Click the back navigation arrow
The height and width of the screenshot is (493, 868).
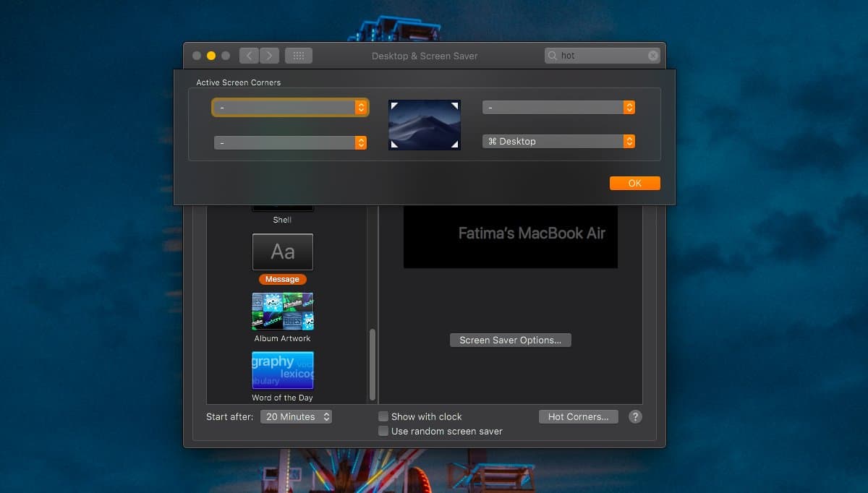click(x=250, y=56)
